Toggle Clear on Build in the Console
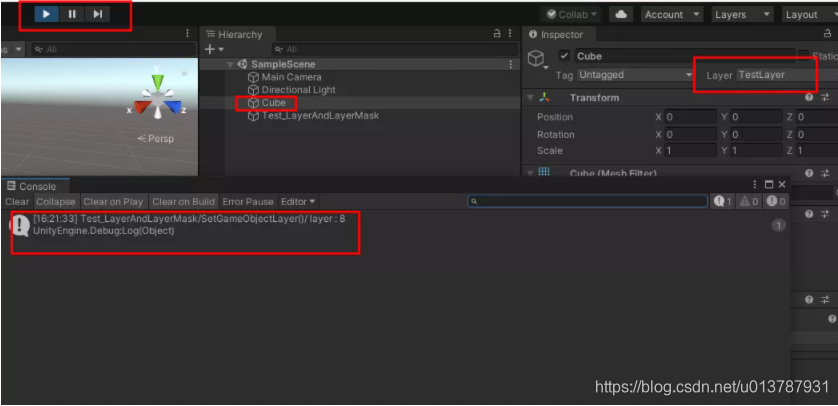The width and height of the screenshot is (838, 406). coord(183,201)
